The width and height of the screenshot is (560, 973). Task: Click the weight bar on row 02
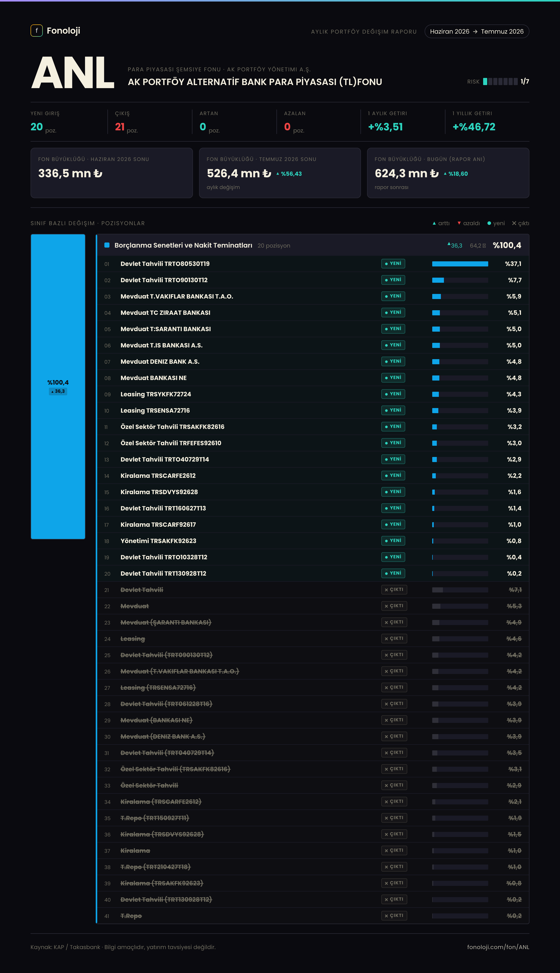(x=460, y=280)
